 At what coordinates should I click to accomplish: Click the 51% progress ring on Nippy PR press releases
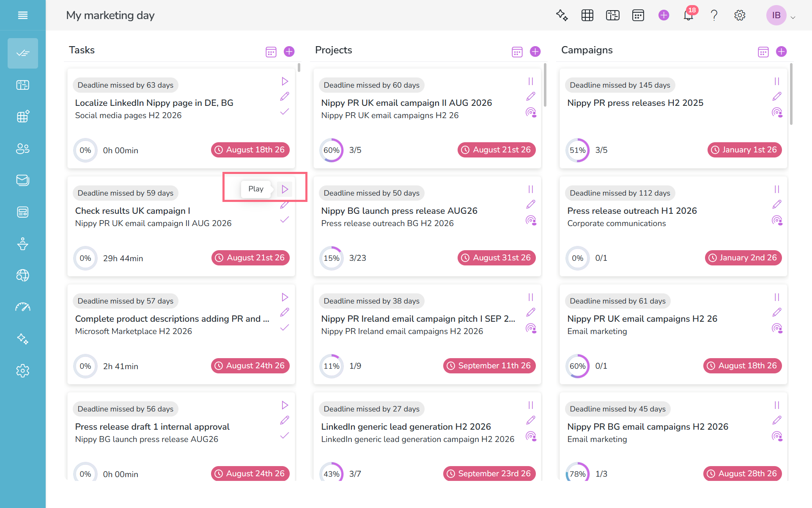[578, 150]
